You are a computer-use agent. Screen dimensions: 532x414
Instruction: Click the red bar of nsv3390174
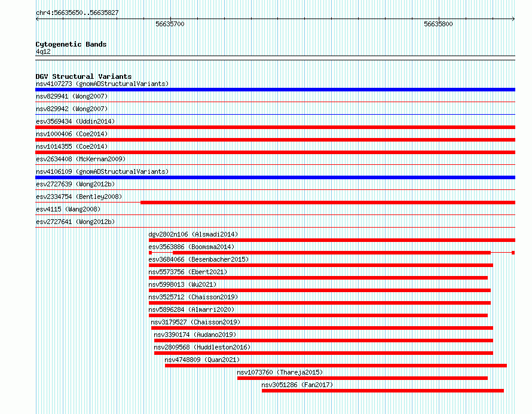(x=323, y=341)
